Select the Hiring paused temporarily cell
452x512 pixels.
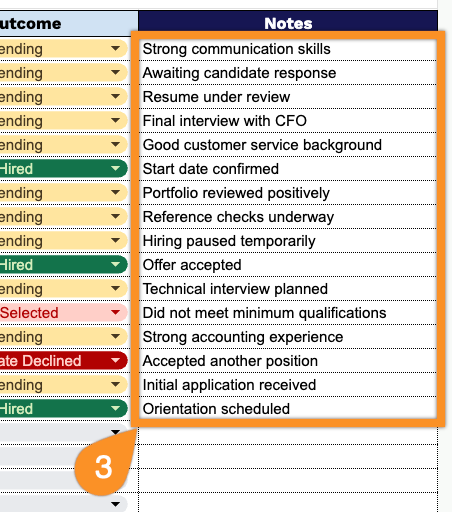pos(288,241)
